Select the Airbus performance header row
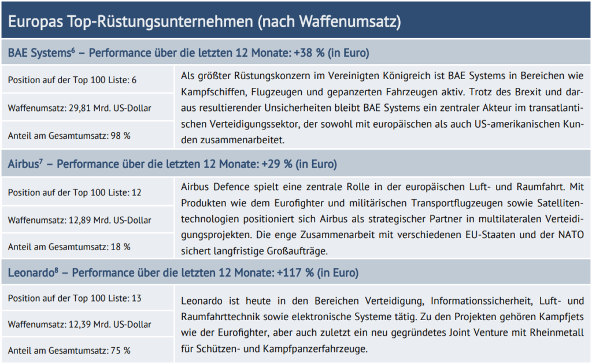Viewport: 592px width, 364px height. tap(296, 164)
